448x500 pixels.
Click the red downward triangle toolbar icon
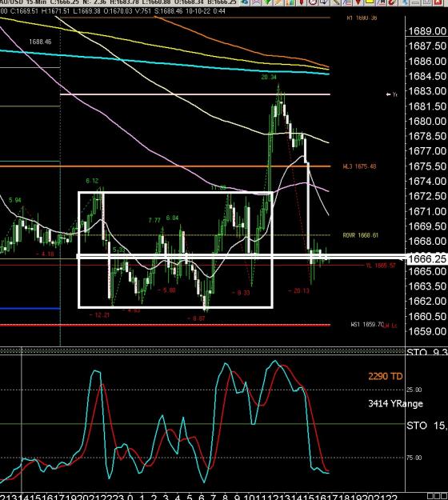pos(358,2)
